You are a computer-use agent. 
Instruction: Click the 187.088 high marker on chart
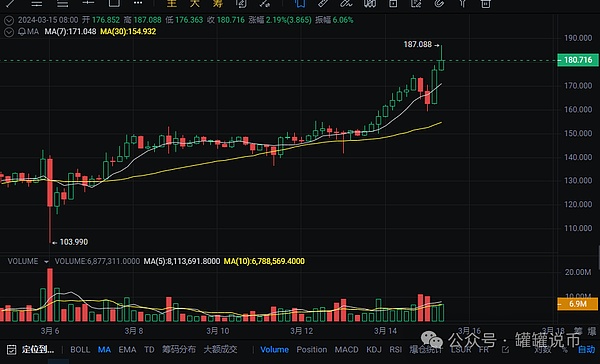point(417,44)
